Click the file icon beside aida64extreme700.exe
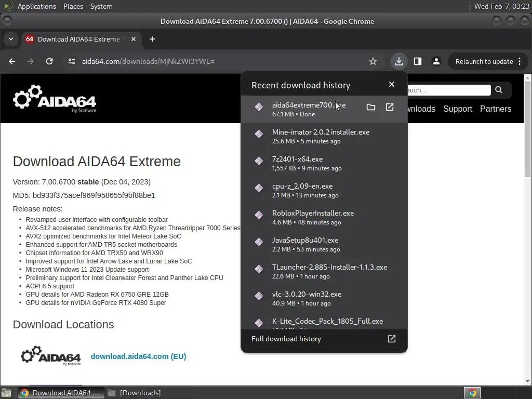 click(x=259, y=107)
